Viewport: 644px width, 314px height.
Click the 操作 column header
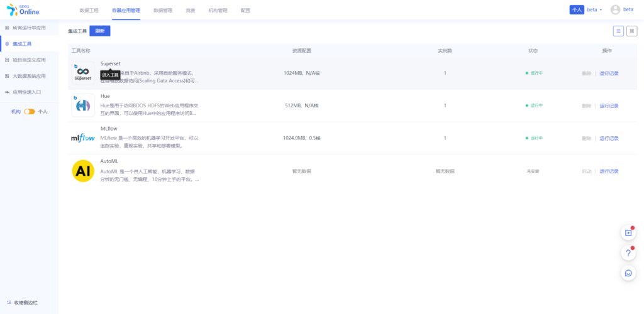(x=607, y=50)
